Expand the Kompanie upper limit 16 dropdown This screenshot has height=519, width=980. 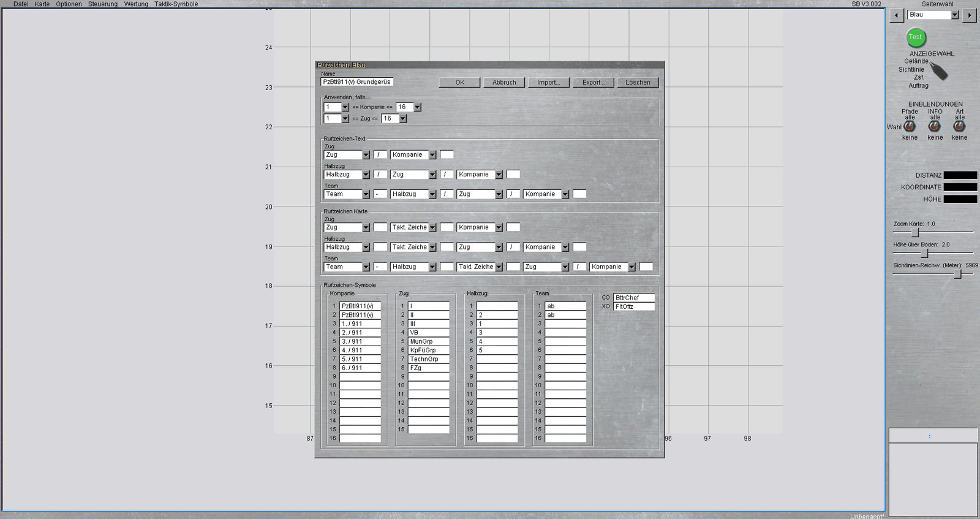pos(417,107)
